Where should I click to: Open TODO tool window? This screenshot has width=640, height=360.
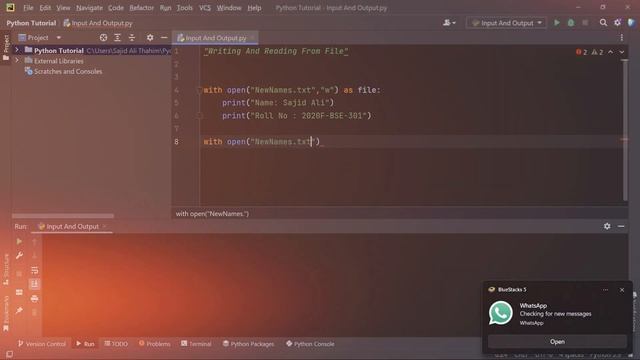[x=116, y=344]
